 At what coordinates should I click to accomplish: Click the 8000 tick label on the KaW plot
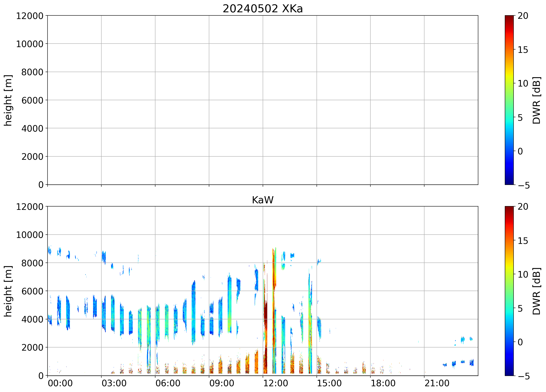[x=32, y=263]
